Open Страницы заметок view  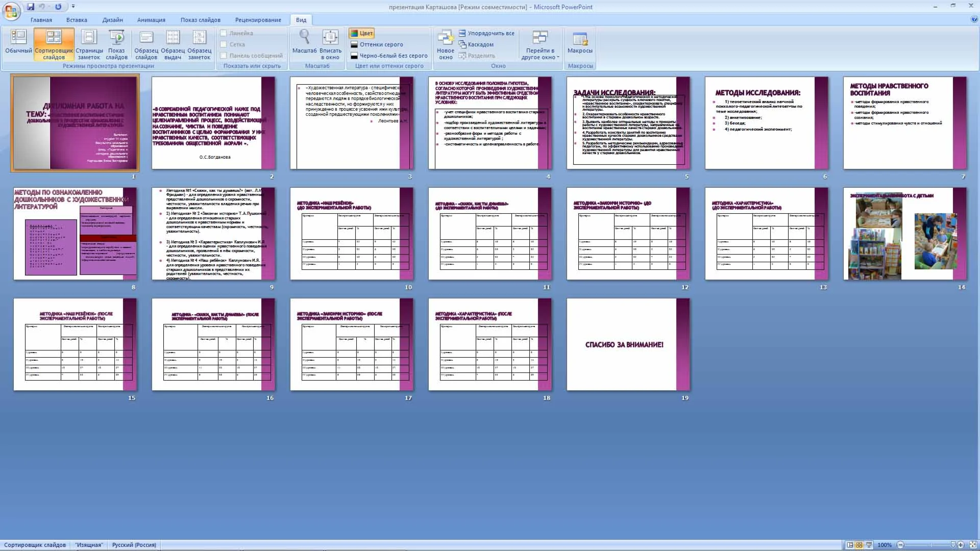tap(89, 43)
